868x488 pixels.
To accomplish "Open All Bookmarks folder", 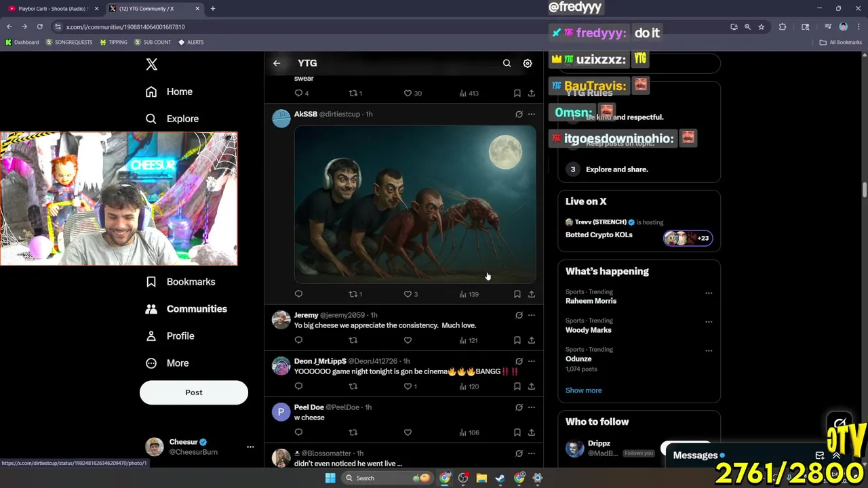I will pyautogui.click(x=841, y=42).
